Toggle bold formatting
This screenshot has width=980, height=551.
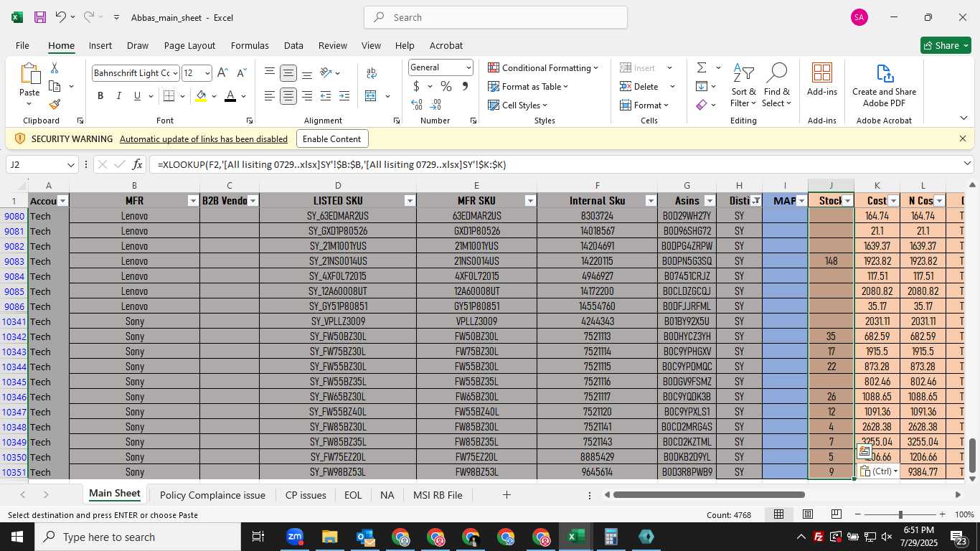click(x=100, y=96)
